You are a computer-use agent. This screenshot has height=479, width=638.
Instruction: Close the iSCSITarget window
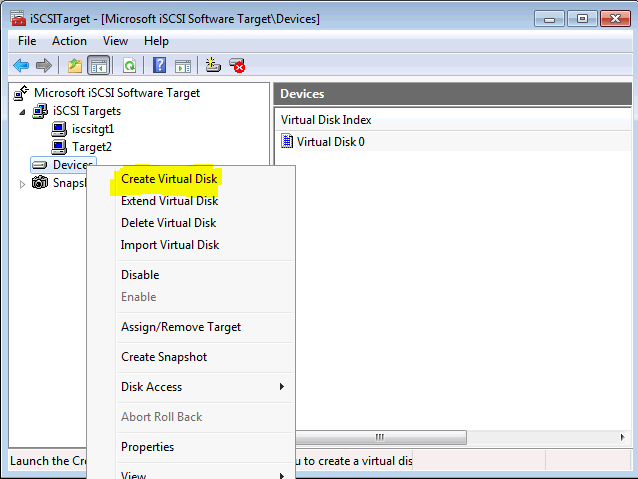[x=615, y=19]
